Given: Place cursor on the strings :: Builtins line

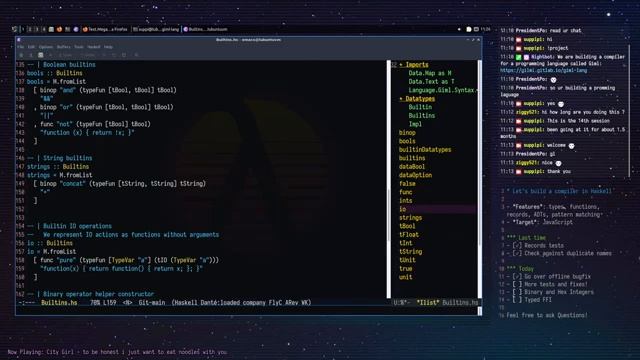Looking at the screenshot, I should pyautogui.click(x=58, y=167).
